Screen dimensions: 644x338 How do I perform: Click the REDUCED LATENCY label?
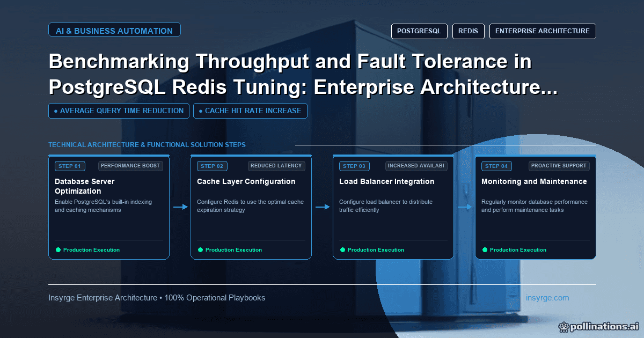[x=276, y=166]
